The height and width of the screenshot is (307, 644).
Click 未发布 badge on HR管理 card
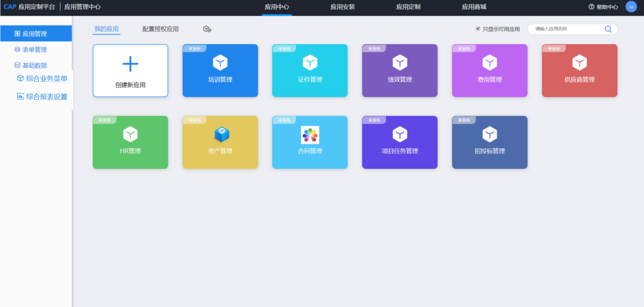coord(104,120)
